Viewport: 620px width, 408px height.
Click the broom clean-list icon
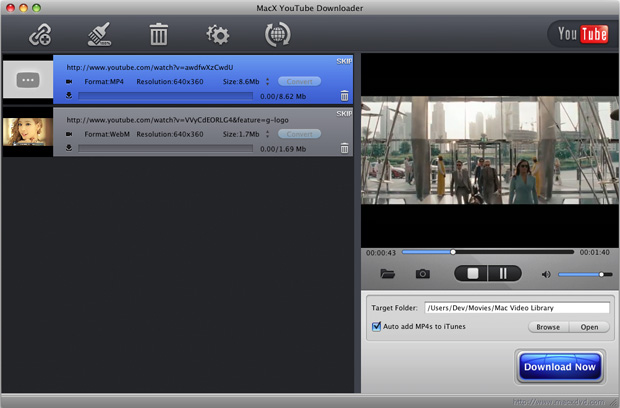point(98,35)
